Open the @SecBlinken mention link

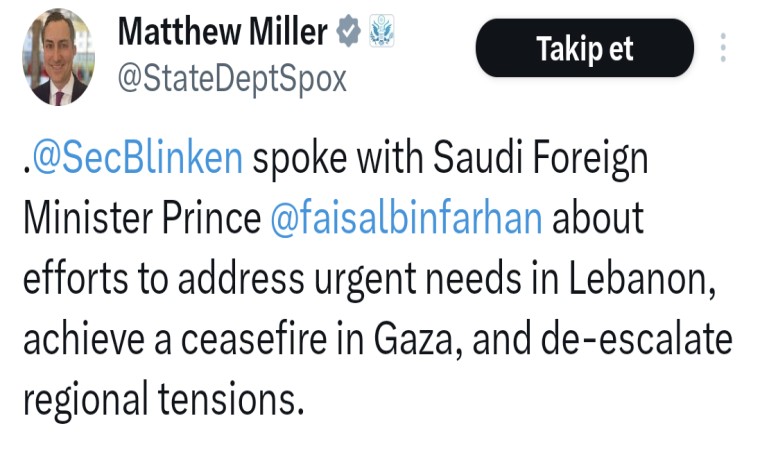coord(137,159)
